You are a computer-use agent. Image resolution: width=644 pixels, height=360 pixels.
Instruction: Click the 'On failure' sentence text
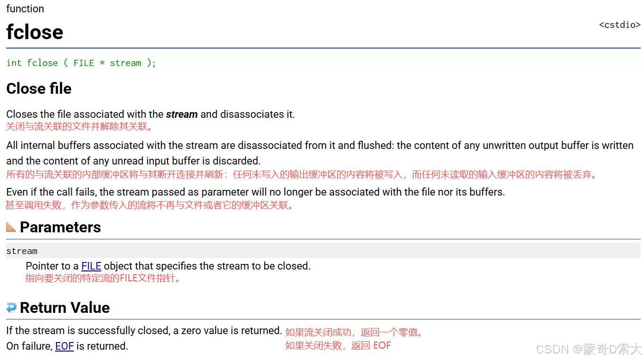pos(67,346)
